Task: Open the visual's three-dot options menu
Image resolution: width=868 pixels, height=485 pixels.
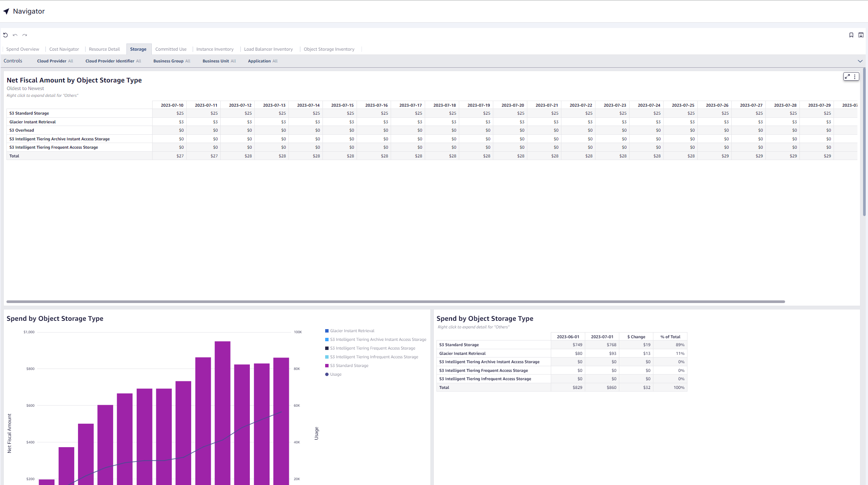Action: pyautogui.click(x=855, y=76)
